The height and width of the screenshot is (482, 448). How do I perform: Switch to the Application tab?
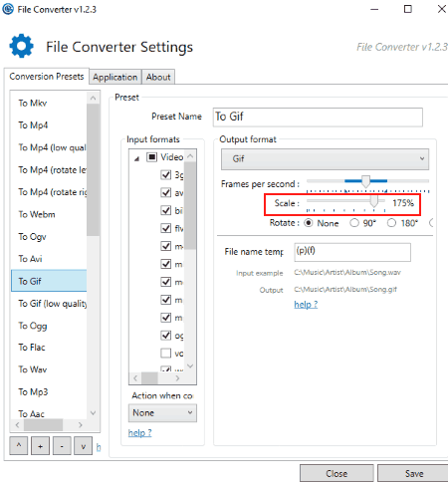point(114,77)
